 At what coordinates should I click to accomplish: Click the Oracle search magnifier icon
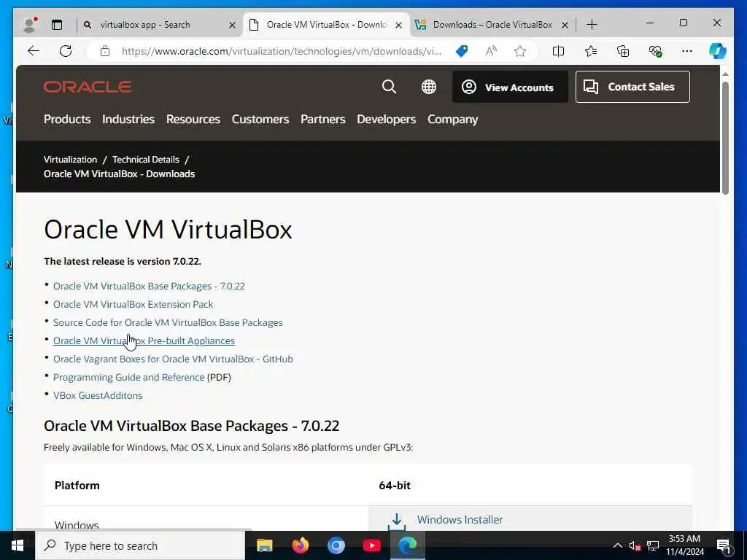(390, 87)
